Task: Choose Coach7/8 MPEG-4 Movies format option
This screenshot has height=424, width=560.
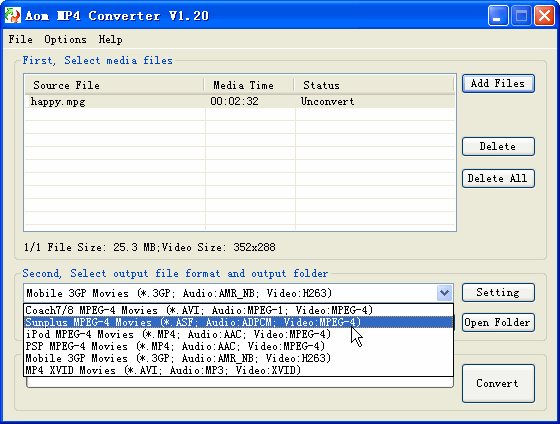Action: point(239,310)
